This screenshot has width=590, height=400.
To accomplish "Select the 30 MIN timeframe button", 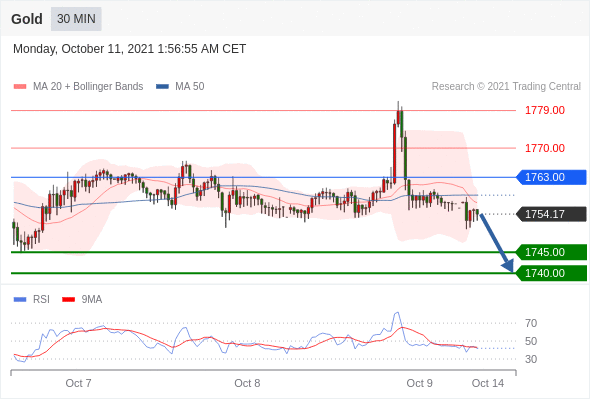I will coord(76,19).
